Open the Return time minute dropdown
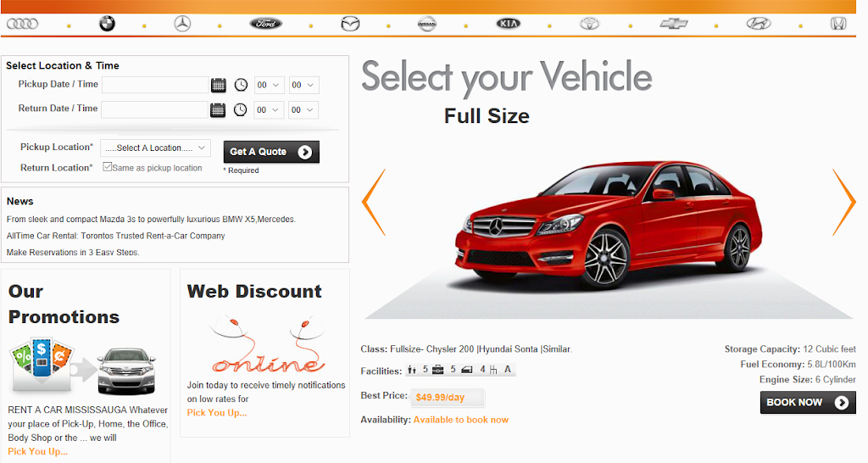The image size is (868, 463). click(x=303, y=110)
